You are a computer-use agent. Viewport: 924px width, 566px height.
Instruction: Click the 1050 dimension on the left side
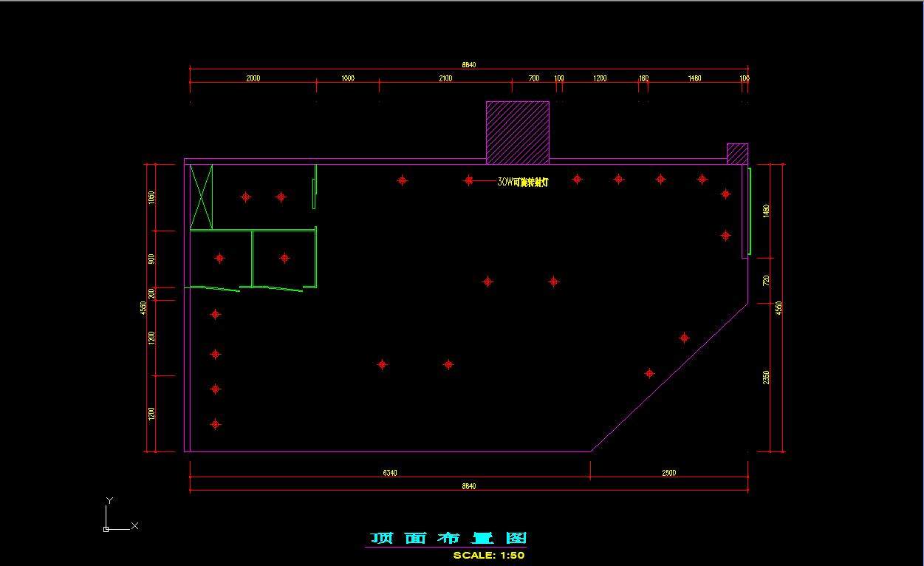pyautogui.click(x=151, y=197)
